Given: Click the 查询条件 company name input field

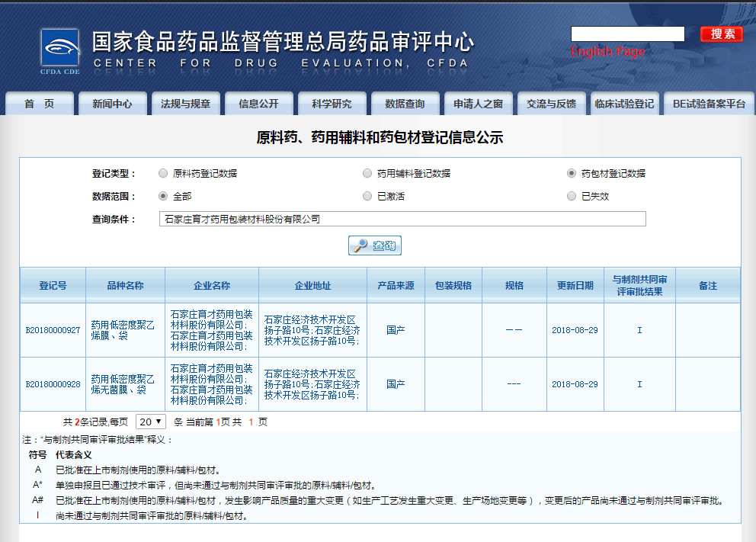Looking at the screenshot, I should [402, 219].
